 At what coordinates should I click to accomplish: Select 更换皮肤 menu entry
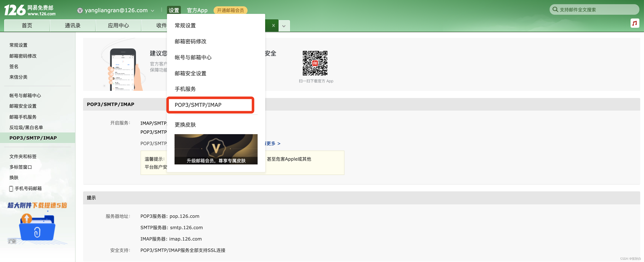click(x=185, y=125)
